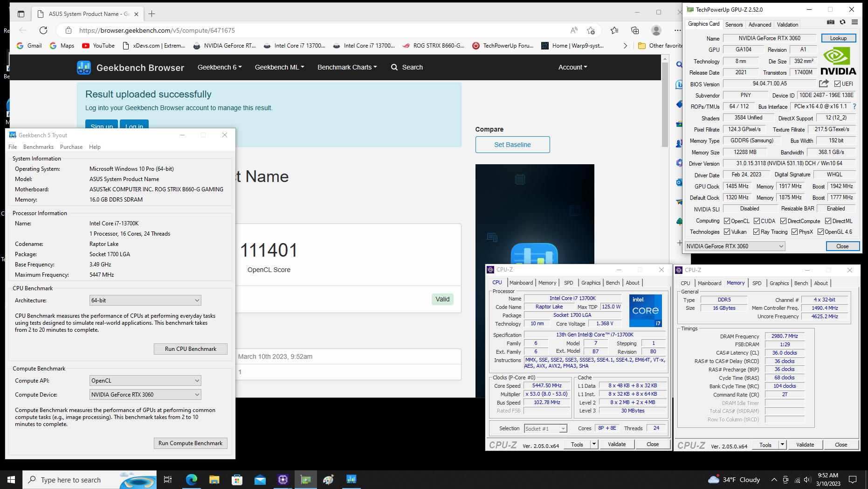868x489 pixels.
Task: Open the Benchmarks menu in Geekbench 5
Action: click(x=38, y=147)
